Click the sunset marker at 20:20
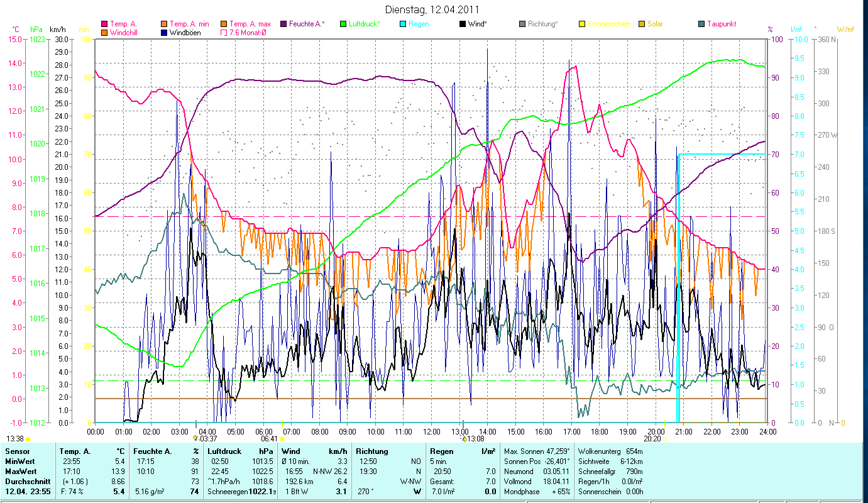This screenshot has height=503, width=868. tap(665, 439)
